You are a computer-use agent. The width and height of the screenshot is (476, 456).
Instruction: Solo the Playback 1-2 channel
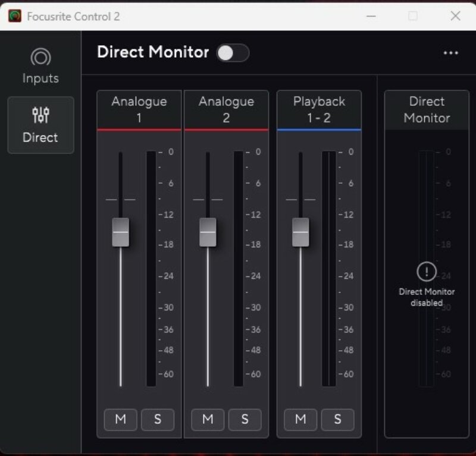[x=337, y=420]
